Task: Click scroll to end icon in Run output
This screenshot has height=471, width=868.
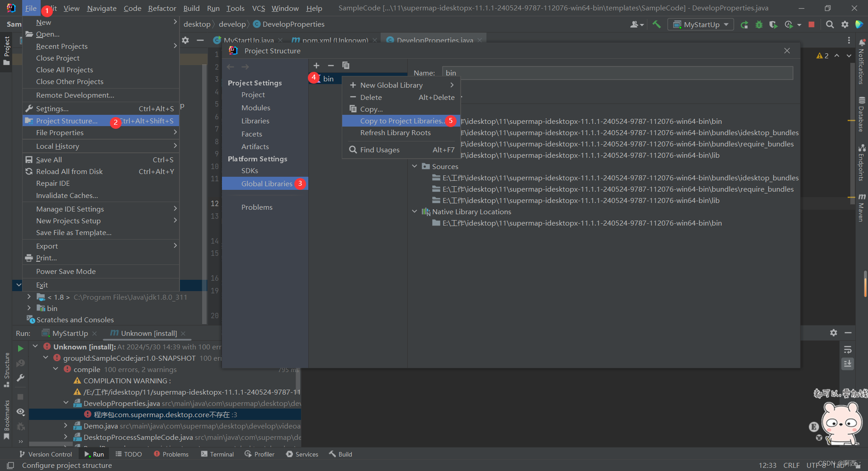Action: pos(848,364)
